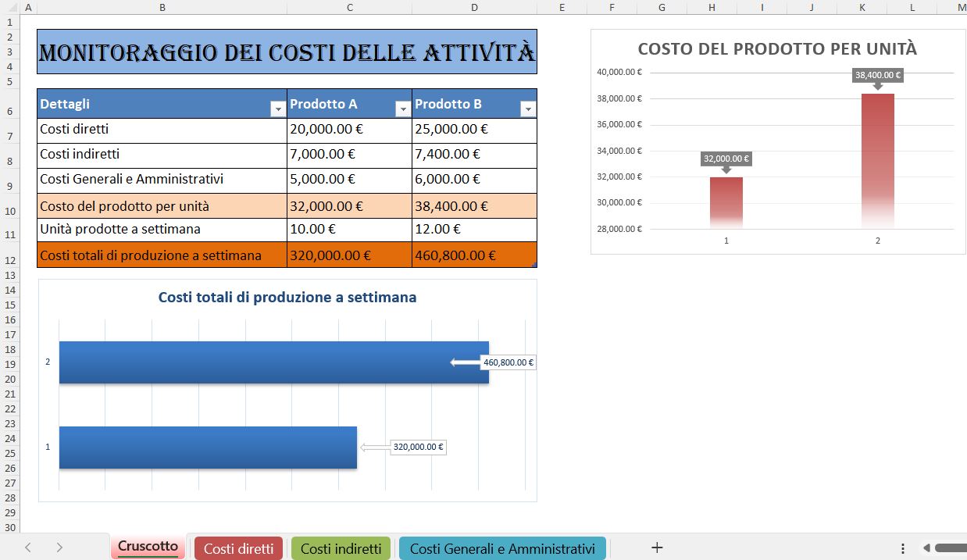Select the COSTO DEL PRODOTTO PER UNITÀ chart title

pyautogui.click(x=778, y=48)
